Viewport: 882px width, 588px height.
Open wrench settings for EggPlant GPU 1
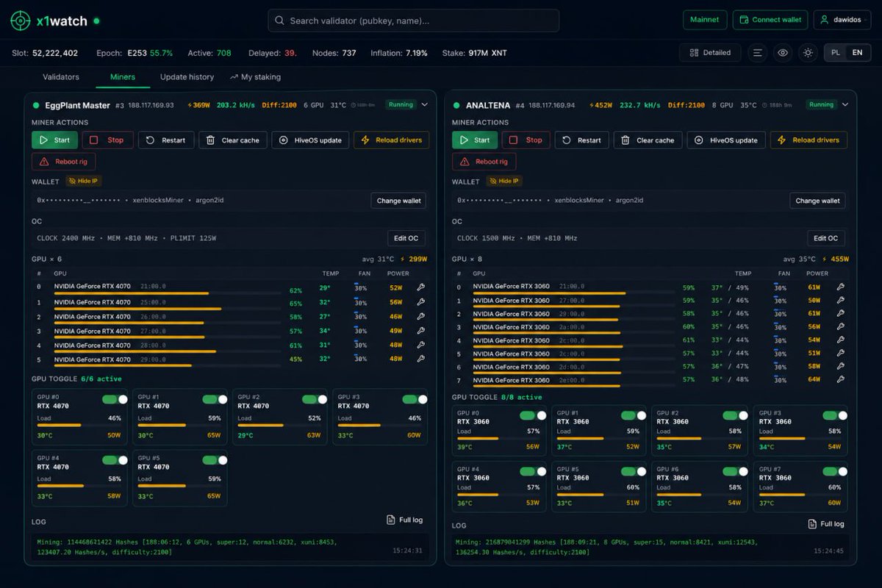tap(421, 302)
